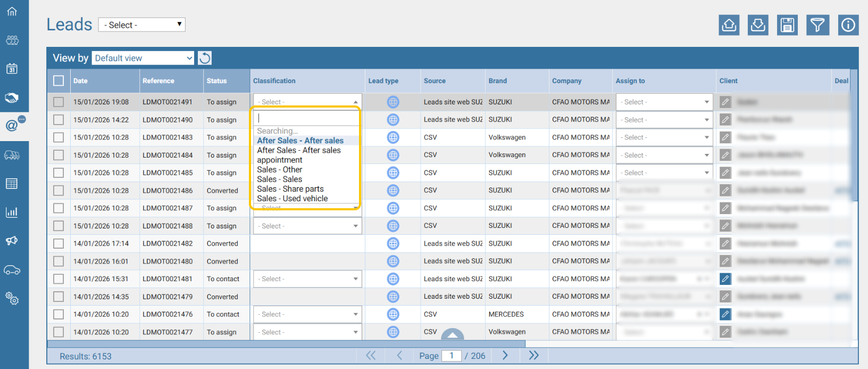
Task: Click the download/import icon button
Action: (758, 24)
